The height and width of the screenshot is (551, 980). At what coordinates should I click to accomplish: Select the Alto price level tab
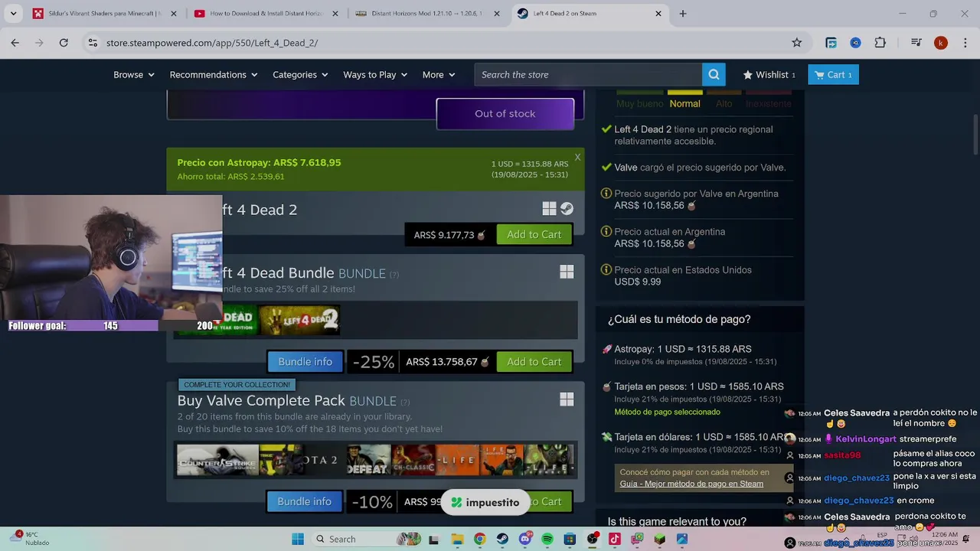point(724,103)
